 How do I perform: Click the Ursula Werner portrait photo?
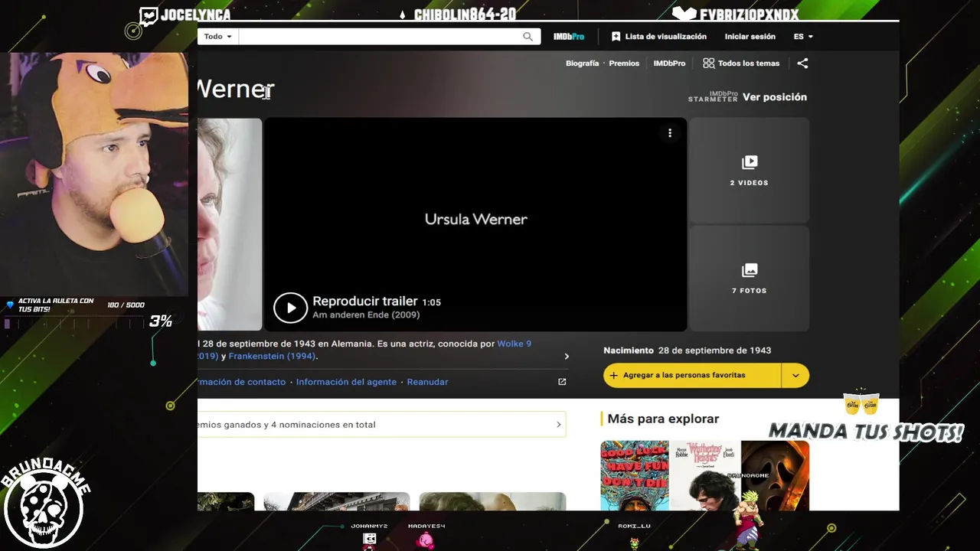click(230, 224)
